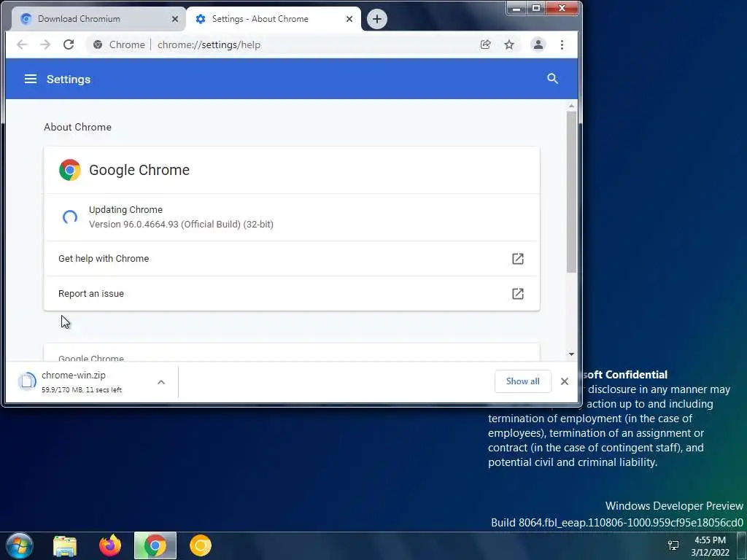Dismiss the downloads bar
The width and height of the screenshot is (747, 560).
[x=565, y=381]
